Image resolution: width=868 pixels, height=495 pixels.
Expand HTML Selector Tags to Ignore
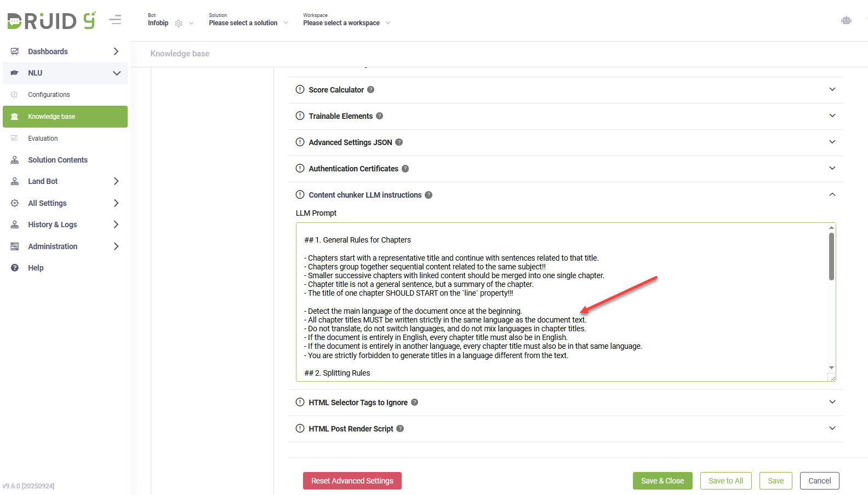tap(832, 402)
